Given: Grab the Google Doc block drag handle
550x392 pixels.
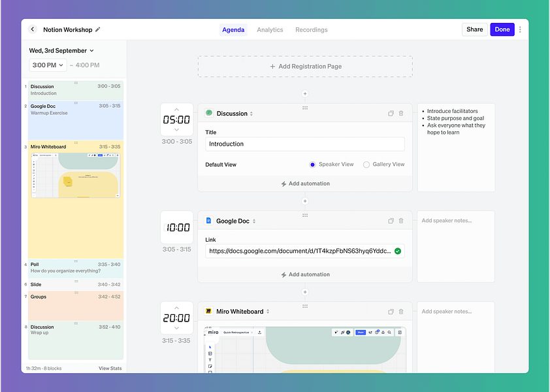Looking at the screenshot, I should pyautogui.click(x=305, y=215).
